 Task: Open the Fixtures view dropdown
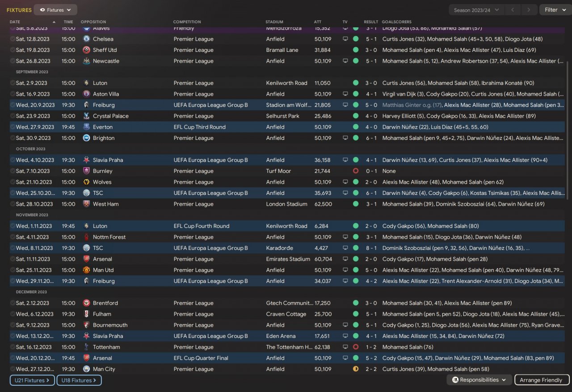55,10
